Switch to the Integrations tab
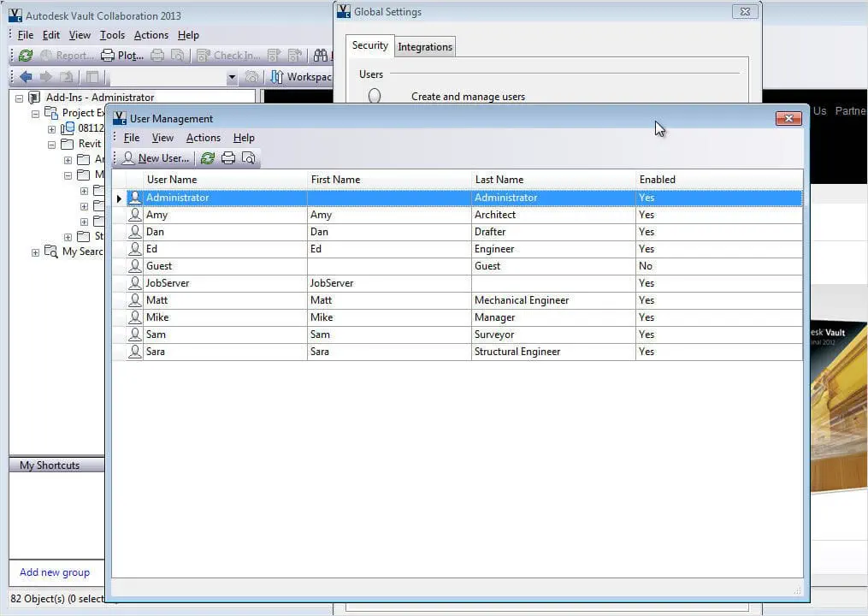This screenshot has height=616, width=868. tap(424, 47)
